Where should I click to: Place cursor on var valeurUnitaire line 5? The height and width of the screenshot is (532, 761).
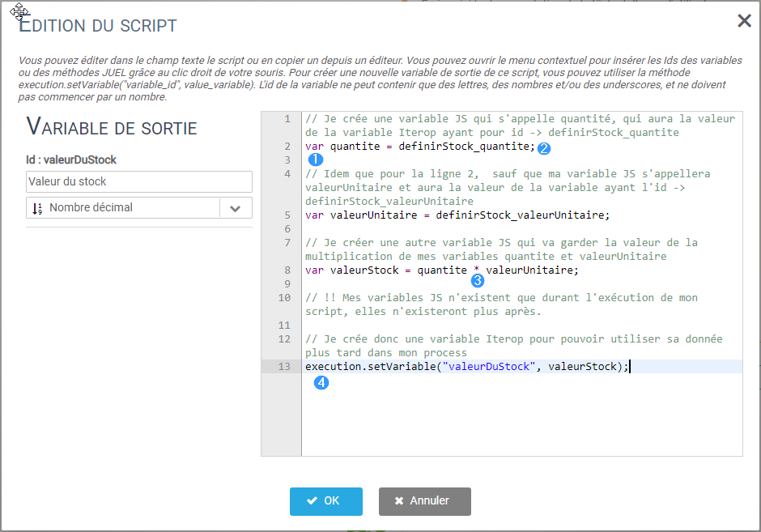(457, 215)
